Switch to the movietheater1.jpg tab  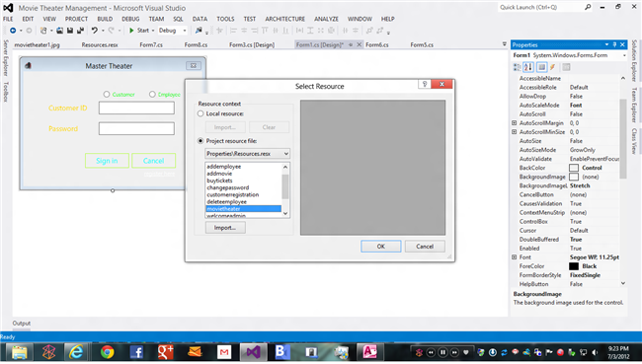[37, 44]
